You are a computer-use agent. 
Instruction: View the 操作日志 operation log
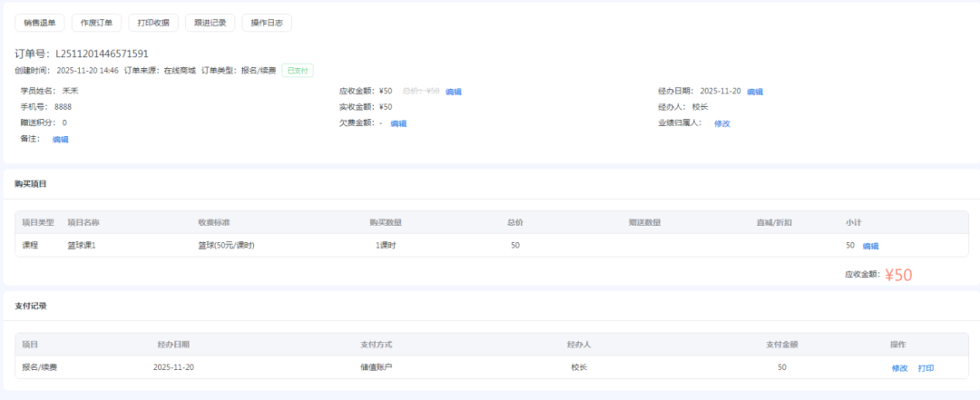click(267, 23)
